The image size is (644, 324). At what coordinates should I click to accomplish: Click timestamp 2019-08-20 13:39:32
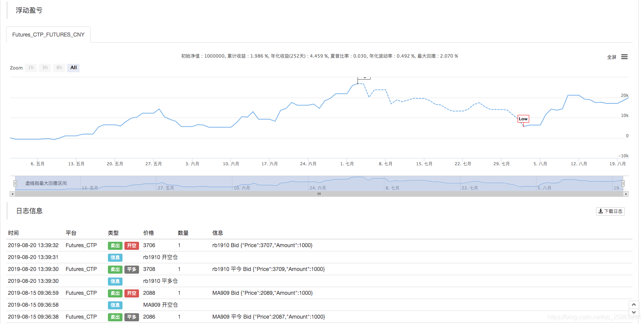33,245
